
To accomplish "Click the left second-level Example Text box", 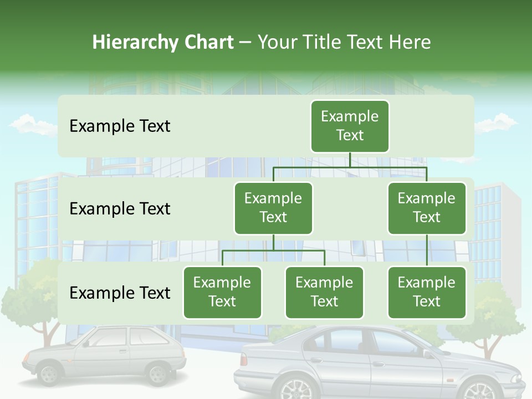I will [x=273, y=208].
